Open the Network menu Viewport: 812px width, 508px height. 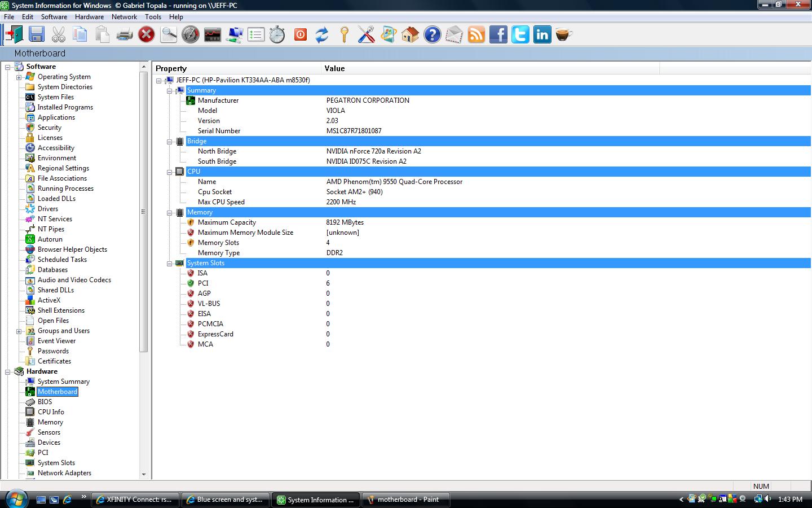125,17
